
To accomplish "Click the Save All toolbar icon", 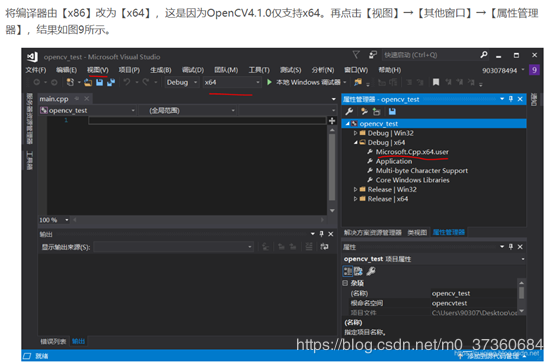I will 111,82.
